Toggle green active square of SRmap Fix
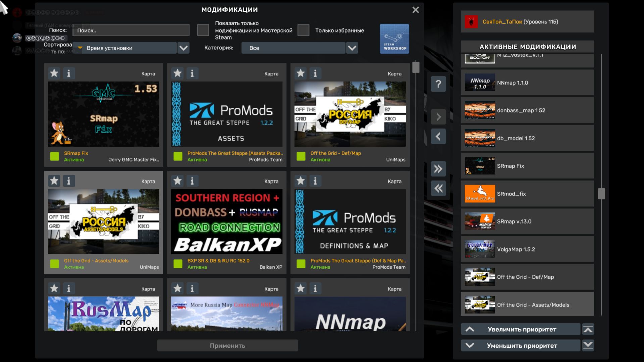The height and width of the screenshot is (362, 644). (54, 156)
